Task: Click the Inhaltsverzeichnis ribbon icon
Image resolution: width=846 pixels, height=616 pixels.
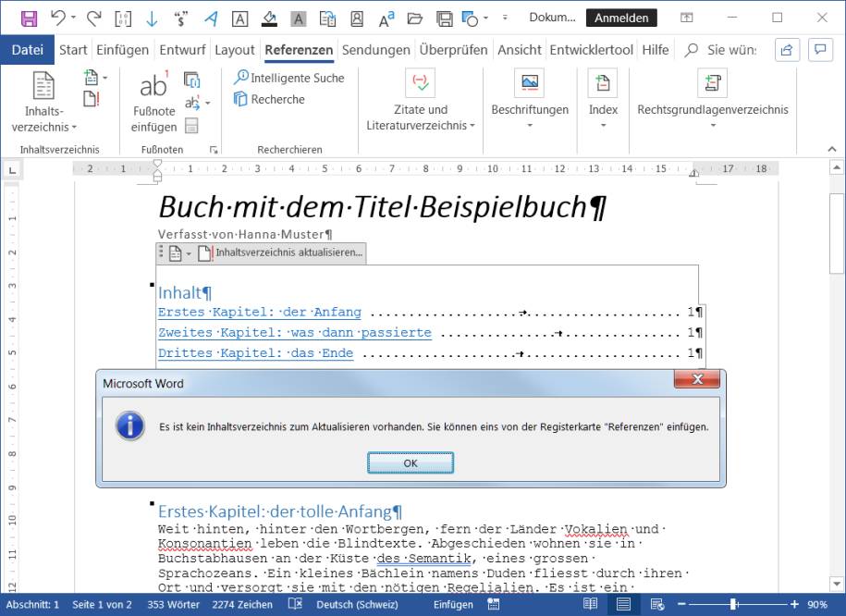Action: (x=43, y=87)
